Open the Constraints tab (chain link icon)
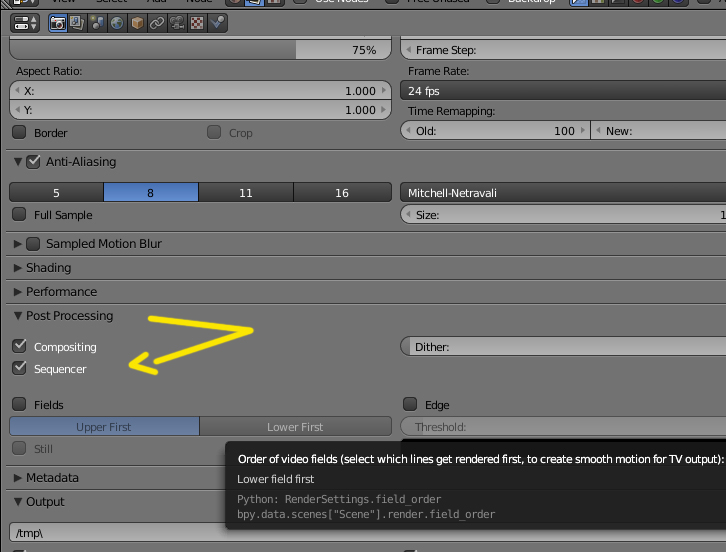The height and width of the screenshot is (552, 726). point(157,23)
